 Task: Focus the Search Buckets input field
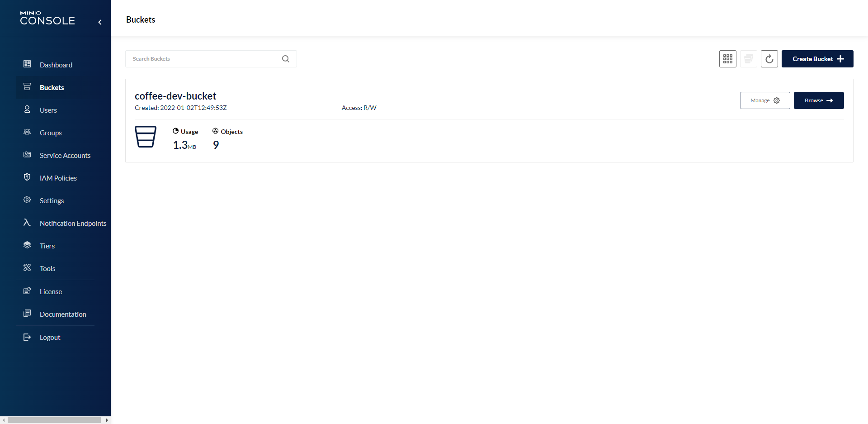click(203, 59)
